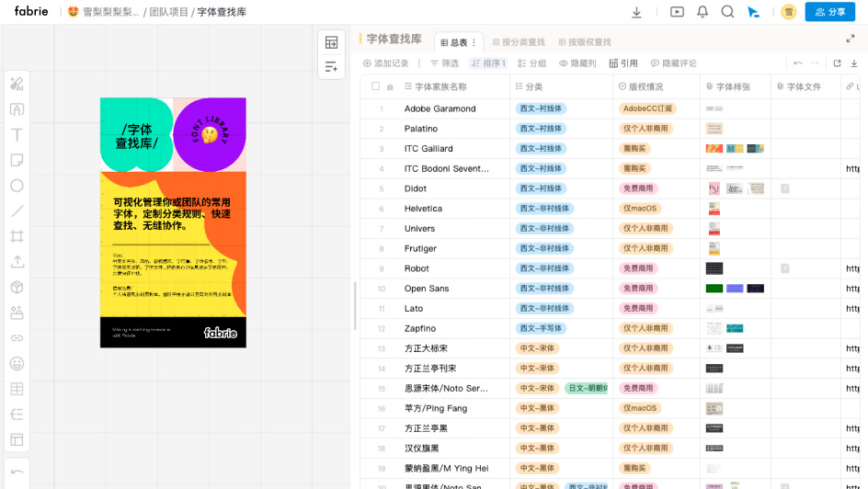Toggle 隐藏列 hide columns option
This screenshot has height=489, width=868.
point(577,63)
